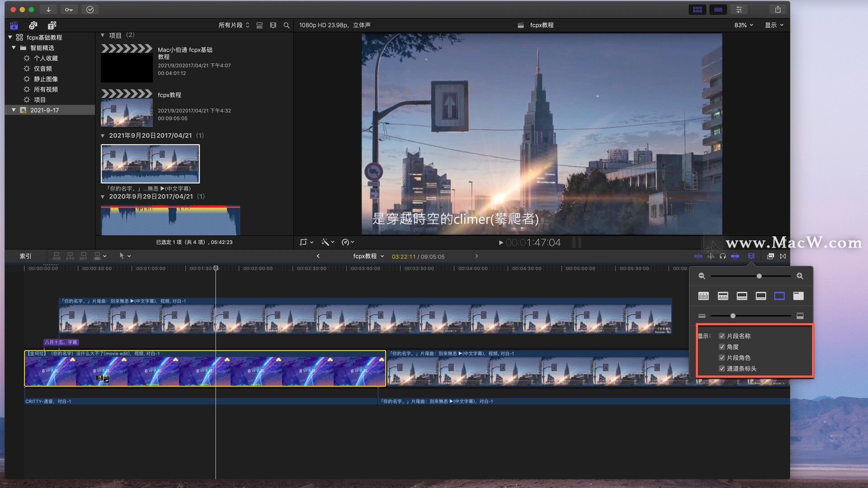Screen dimensions: 868x488
Task: Open the titles and generators sidebar
Action: click(52, 25)
